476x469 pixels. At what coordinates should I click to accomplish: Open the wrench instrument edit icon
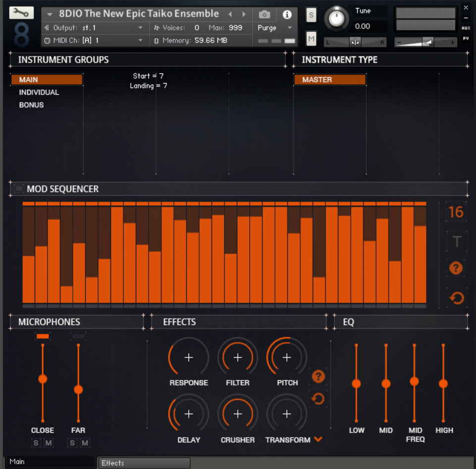[x=21, y=13]
